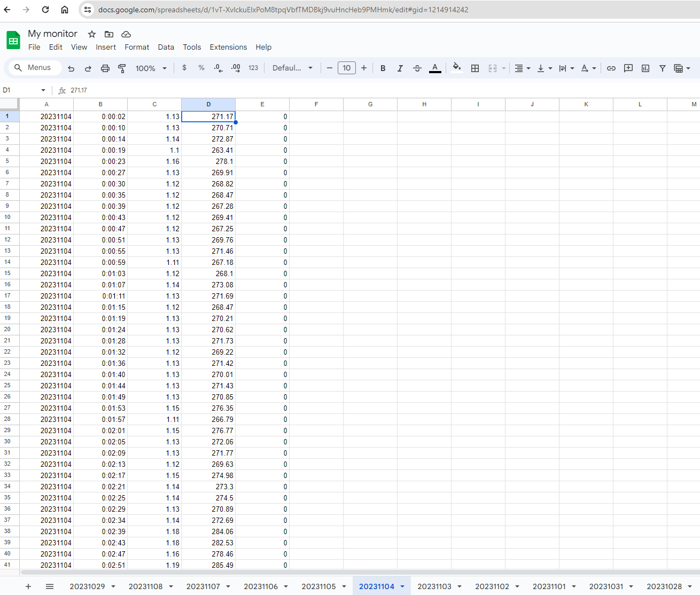Create a filter on the data
Viewport: 700px width, 595px height.
pyautogui.click(x=662, y=68)
